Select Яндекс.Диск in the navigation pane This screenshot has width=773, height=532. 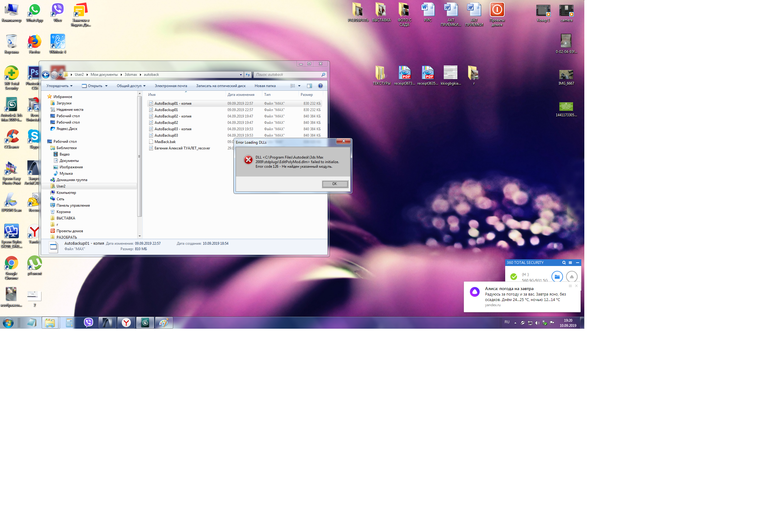point(67,129)
